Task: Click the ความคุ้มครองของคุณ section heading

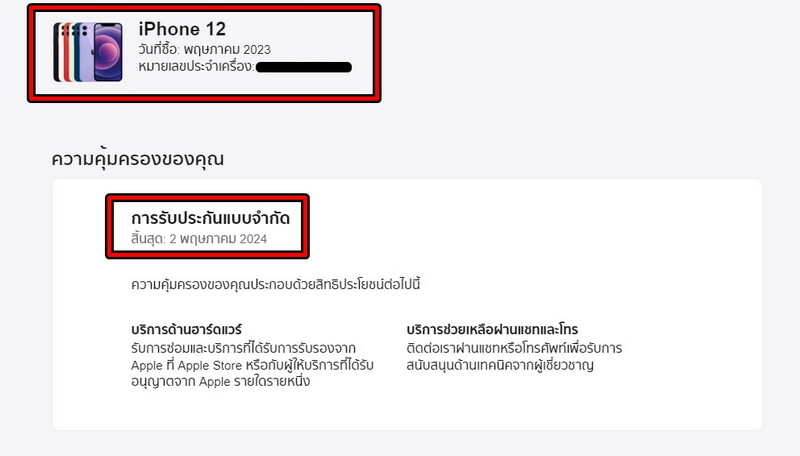Action: pos(138,159)
